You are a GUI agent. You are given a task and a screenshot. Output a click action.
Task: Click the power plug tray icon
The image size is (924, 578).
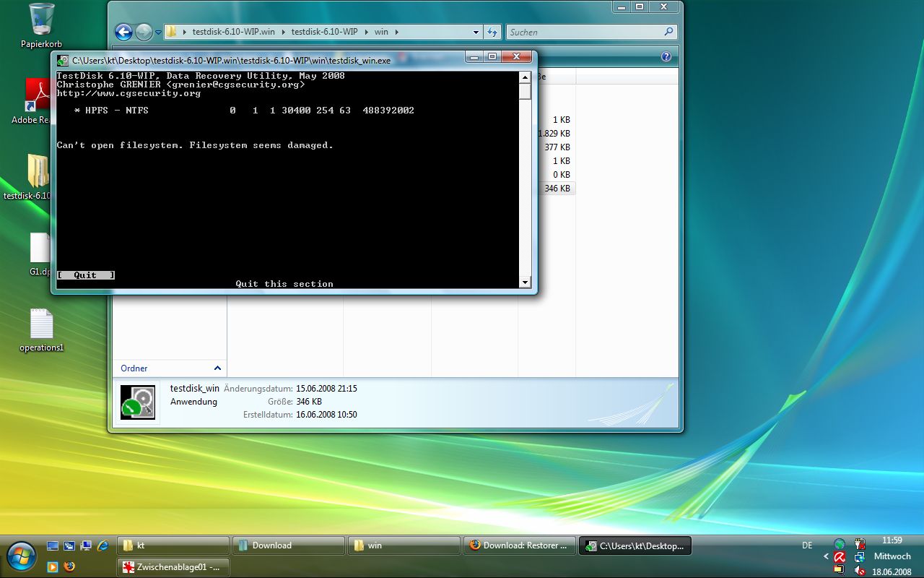coord(860,544)
